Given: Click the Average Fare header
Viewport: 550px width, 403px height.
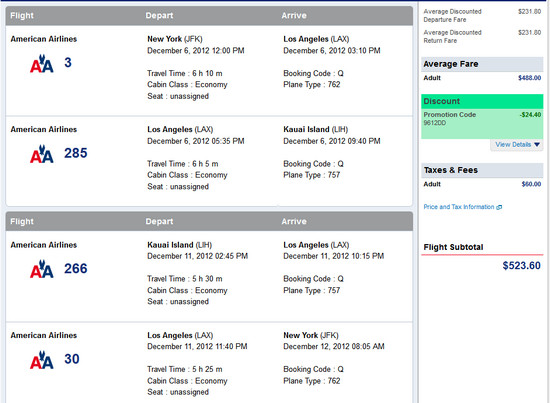Looking at the screenshot, I should pos(482,64).
